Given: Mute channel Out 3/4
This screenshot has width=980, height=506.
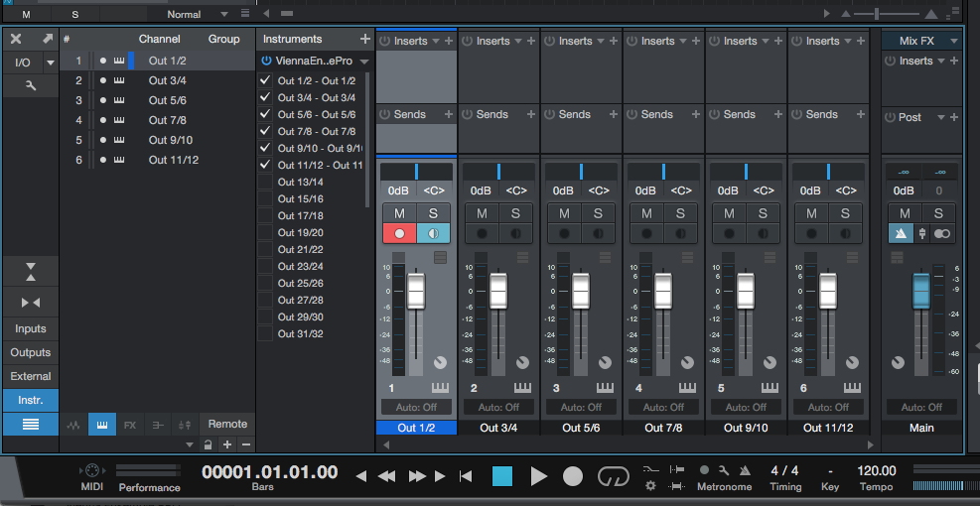Looking at the screenshot, I should [482, 213].
